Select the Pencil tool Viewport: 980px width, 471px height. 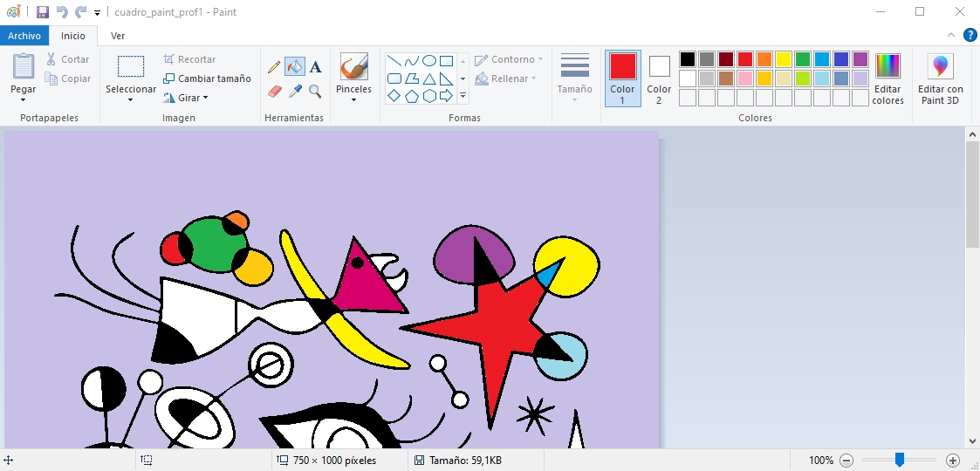pos(274,67)
